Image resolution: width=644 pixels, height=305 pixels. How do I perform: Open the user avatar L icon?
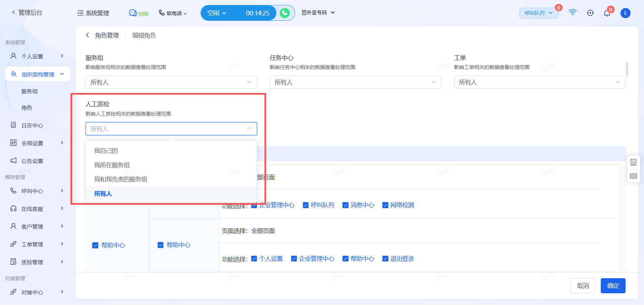pyautogui.click(x=625, y=13)
